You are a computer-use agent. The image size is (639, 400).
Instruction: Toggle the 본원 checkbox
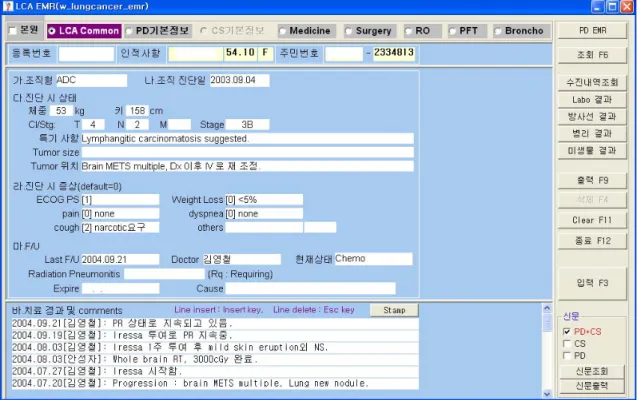pyautogui.click(x=13, y=31)
